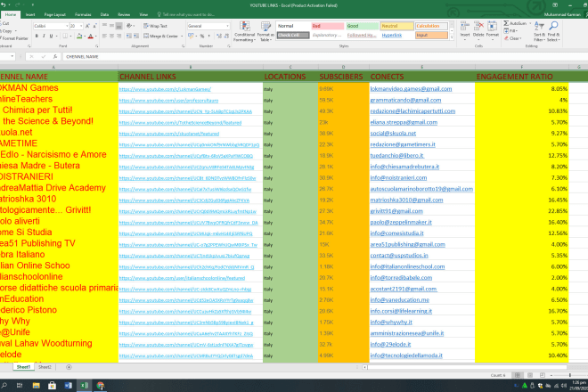This screenshot has height=392, width=588.
Task: Open Name Box dropdown arrow
Action: [12, 57]
